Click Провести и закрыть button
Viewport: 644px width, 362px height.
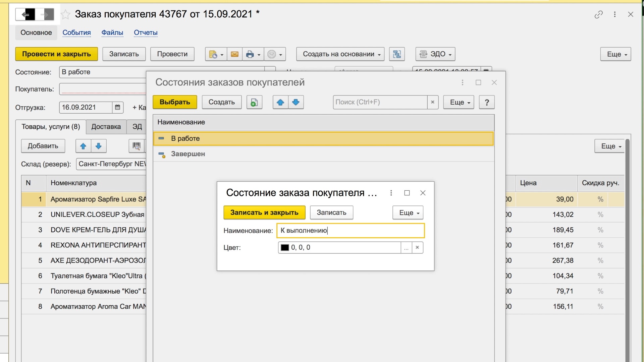(x=56, y=54)
